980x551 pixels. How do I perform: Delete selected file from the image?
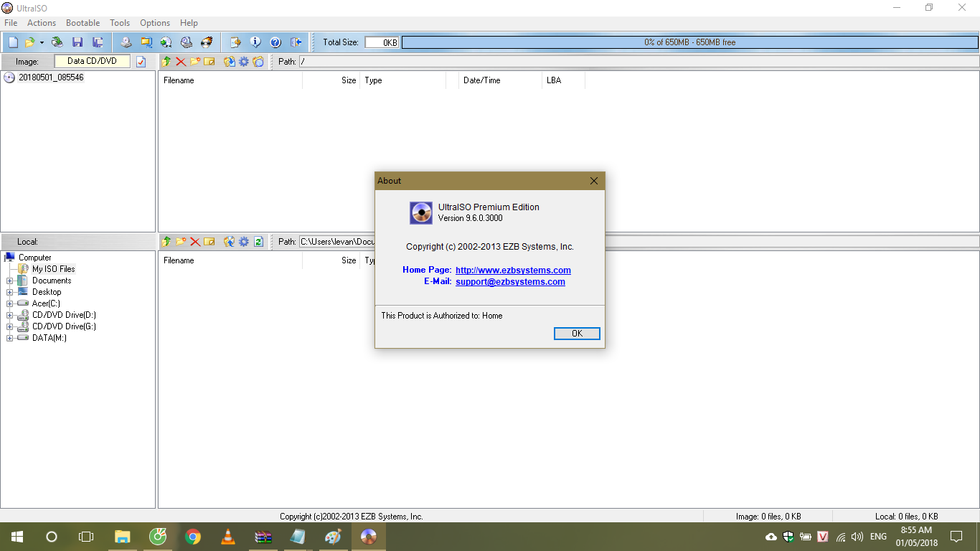182,62
